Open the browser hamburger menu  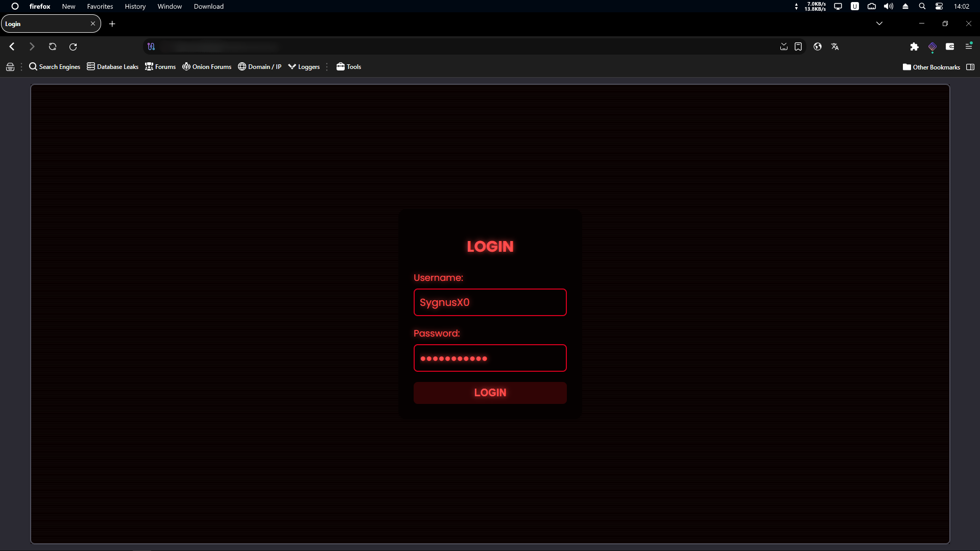click(969, 46)
